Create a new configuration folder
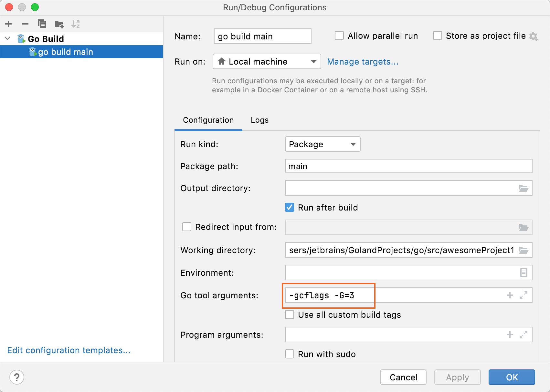The width and height of the screenshot is (550, 392). tap(59, 24)
